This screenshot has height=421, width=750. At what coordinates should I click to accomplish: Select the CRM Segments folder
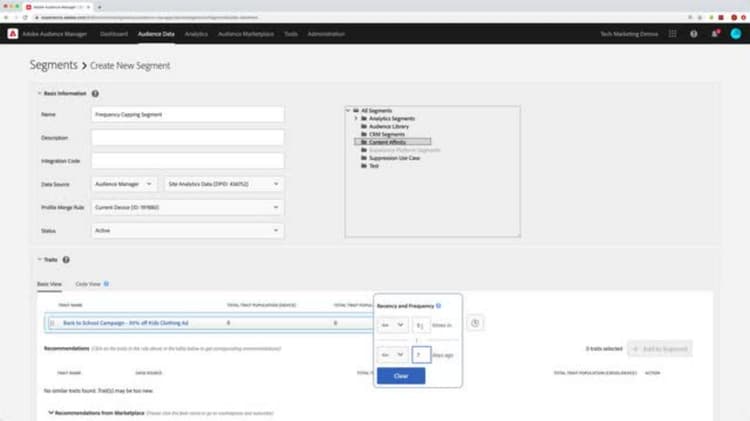pyautogui.click(x=386, y=134)
